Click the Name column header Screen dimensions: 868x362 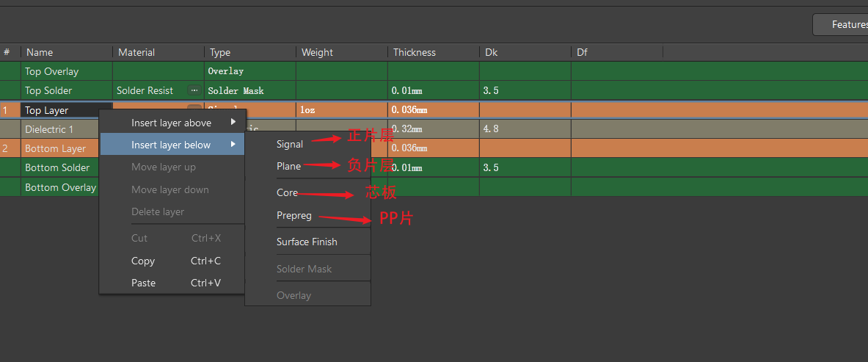point(40,52)
